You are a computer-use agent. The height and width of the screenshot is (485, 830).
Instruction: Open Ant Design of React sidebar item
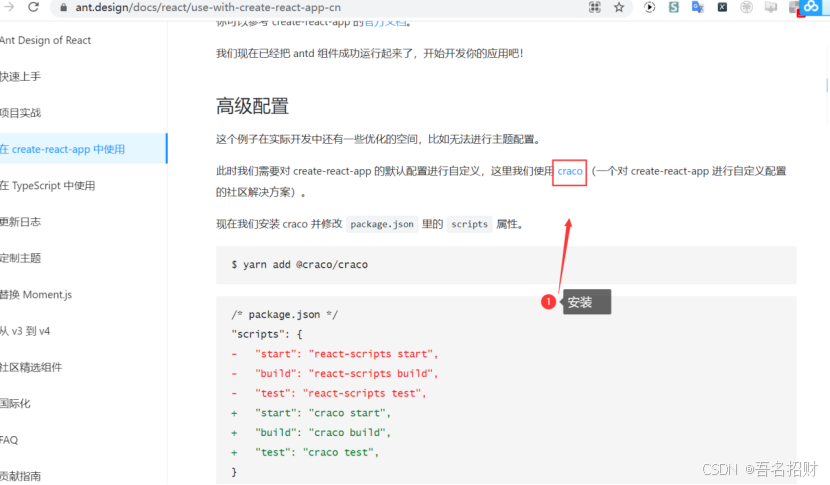46,40
